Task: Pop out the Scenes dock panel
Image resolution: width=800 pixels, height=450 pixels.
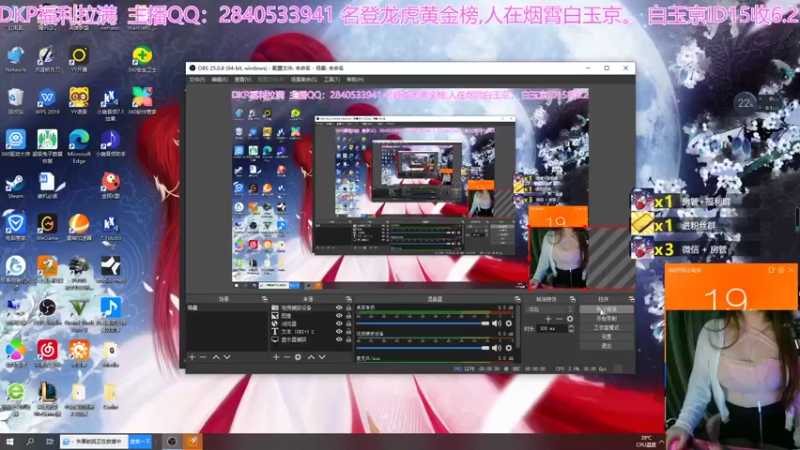Action: [x=264, y=299]
